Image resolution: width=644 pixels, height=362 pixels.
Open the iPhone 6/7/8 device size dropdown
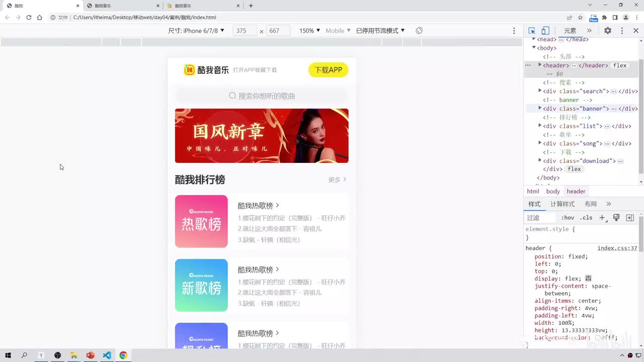196,31
